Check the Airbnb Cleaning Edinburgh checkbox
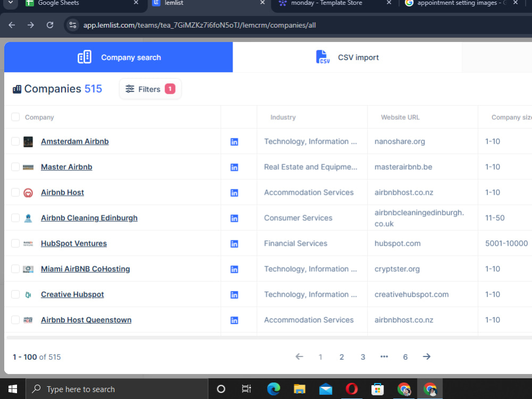 [15, 218]
